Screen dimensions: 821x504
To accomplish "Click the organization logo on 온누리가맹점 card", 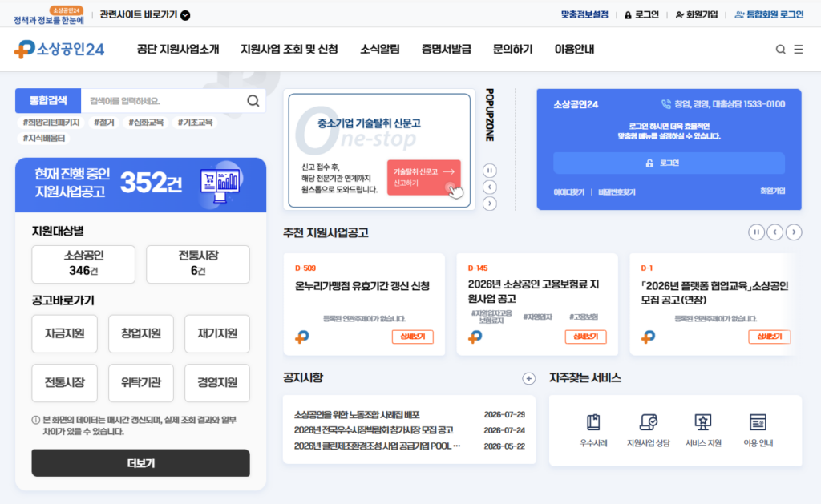I will pos(302,337).
